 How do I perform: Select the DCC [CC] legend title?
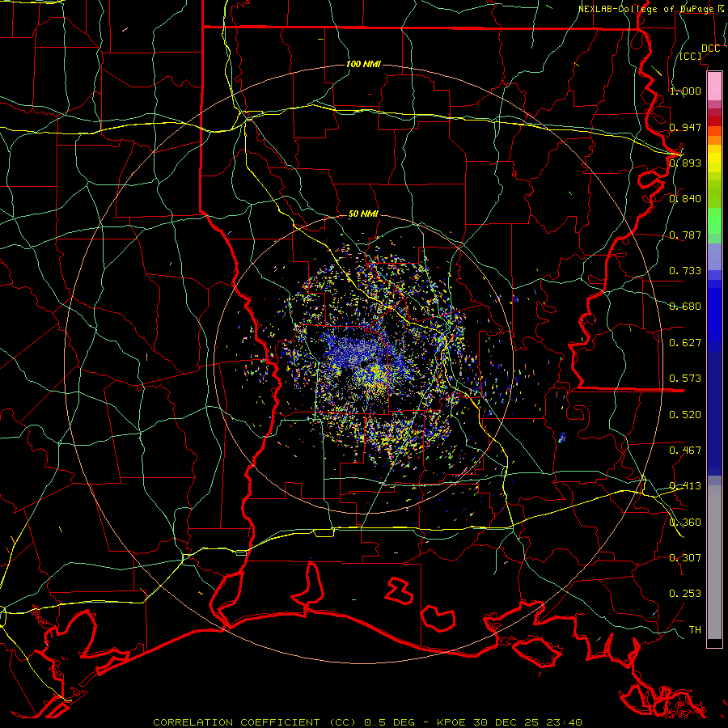(x=700, y=52)
